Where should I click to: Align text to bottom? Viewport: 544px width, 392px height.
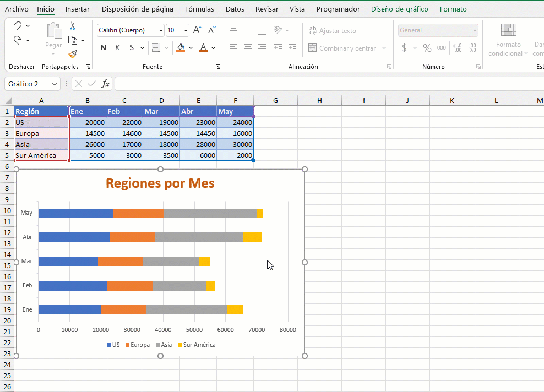click(x=262, y=31)
